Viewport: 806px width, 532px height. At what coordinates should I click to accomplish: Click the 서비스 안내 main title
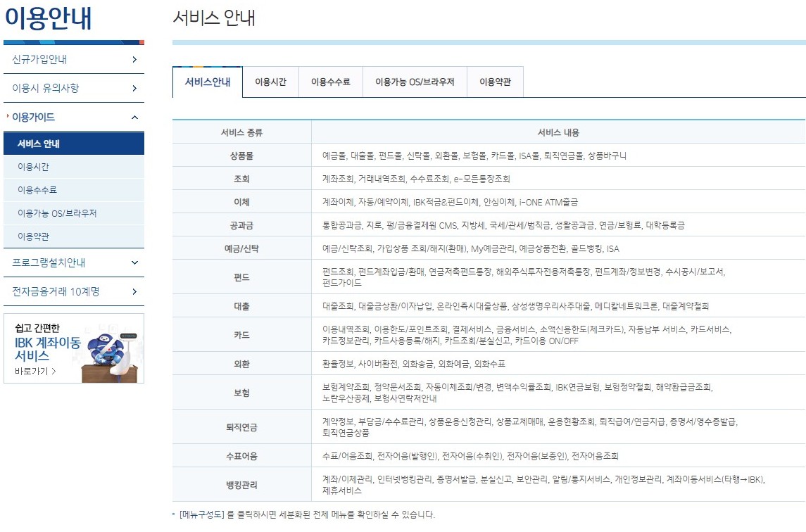pos(214,18)
